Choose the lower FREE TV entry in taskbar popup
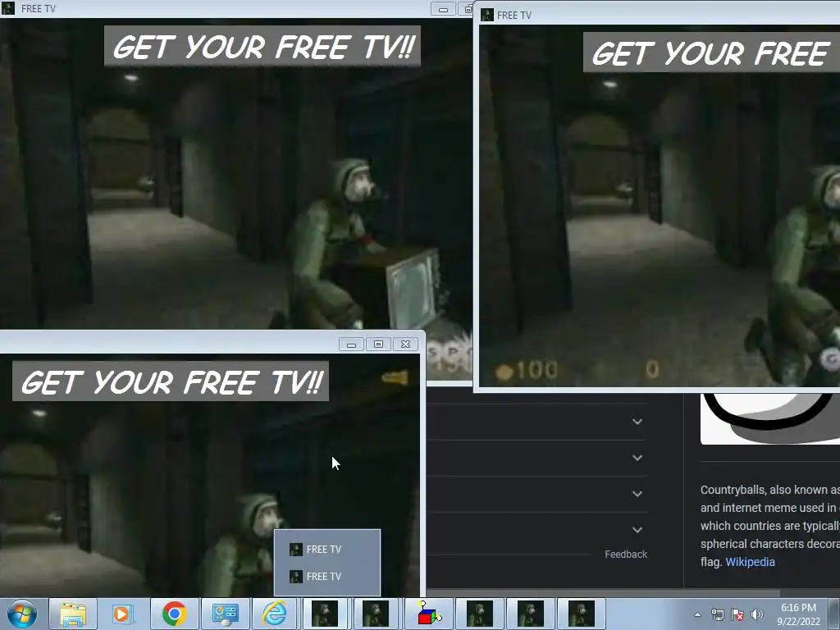This screenshot has width=840, height=630. [327, 577]
